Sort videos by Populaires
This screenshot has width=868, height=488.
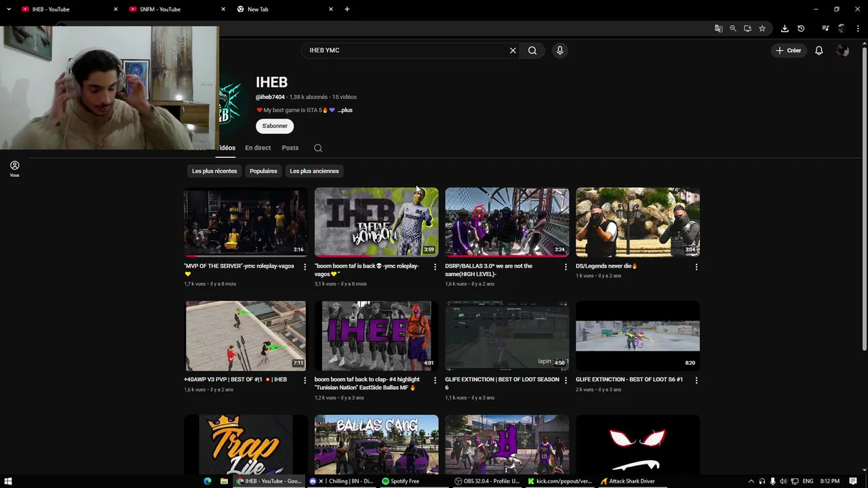[x=263, y=171]
